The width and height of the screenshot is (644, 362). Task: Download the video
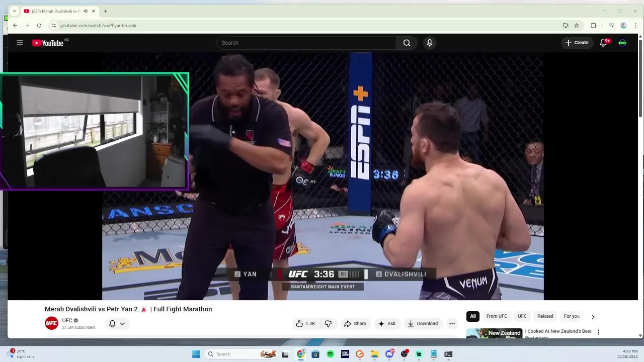(423, 324)
